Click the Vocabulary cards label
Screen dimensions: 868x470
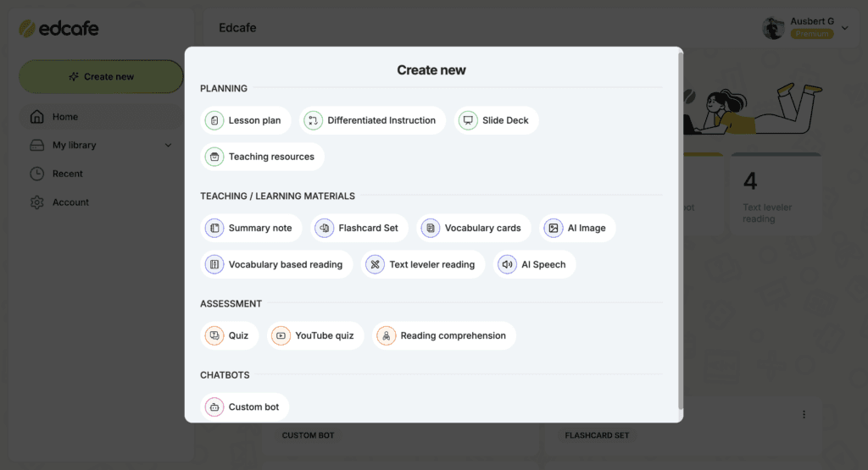[482, 229]
